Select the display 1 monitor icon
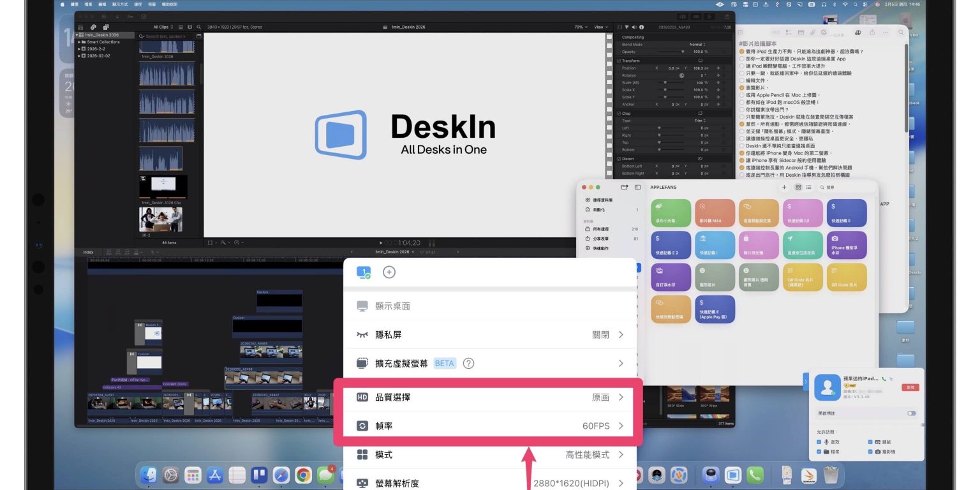This screenshot has height=490, width=980. tap(363, 272)
